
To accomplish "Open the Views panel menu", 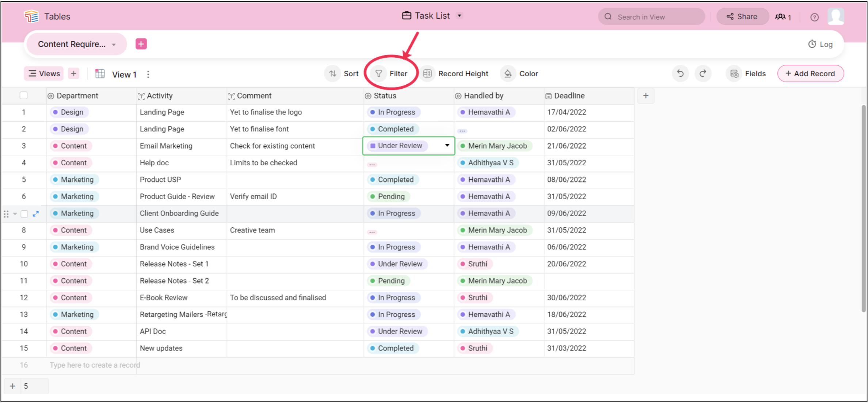I will 44,74.
